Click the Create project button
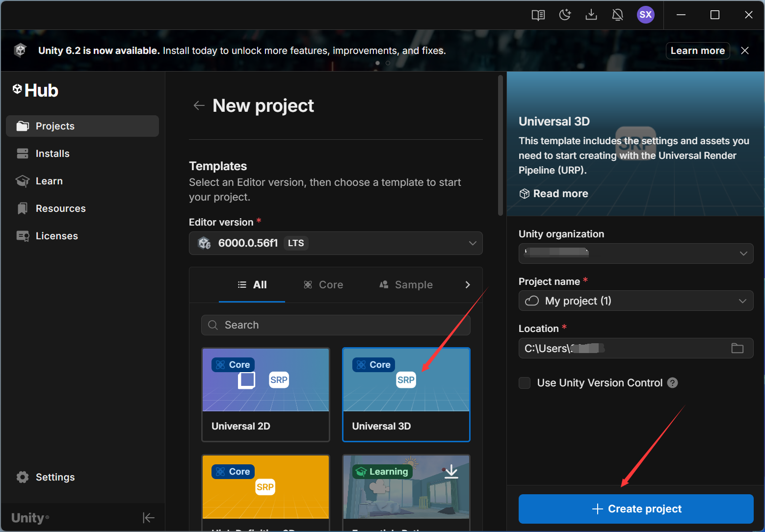765x532 pixels. click(x=636, y=509)
